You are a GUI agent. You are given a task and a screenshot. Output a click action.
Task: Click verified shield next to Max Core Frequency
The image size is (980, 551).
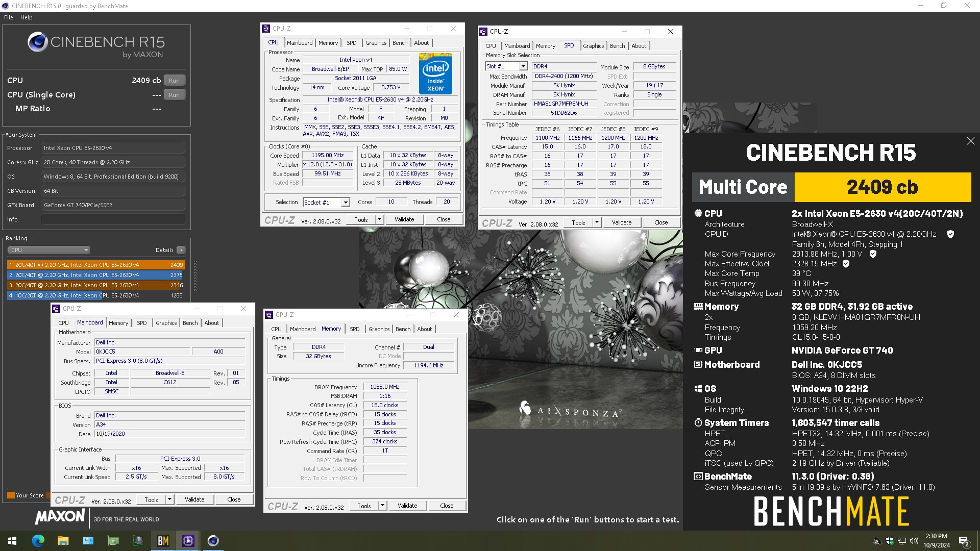coord(873,254)
